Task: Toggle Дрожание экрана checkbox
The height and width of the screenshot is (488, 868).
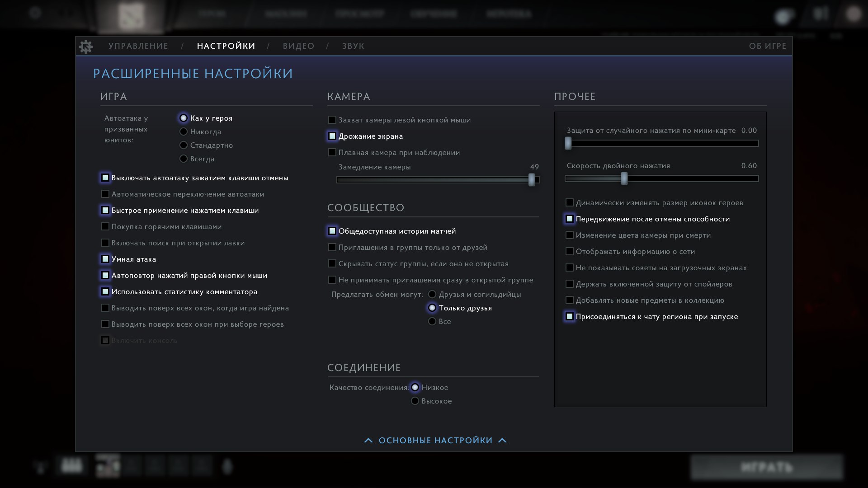Action: click(x=332, y=136)
